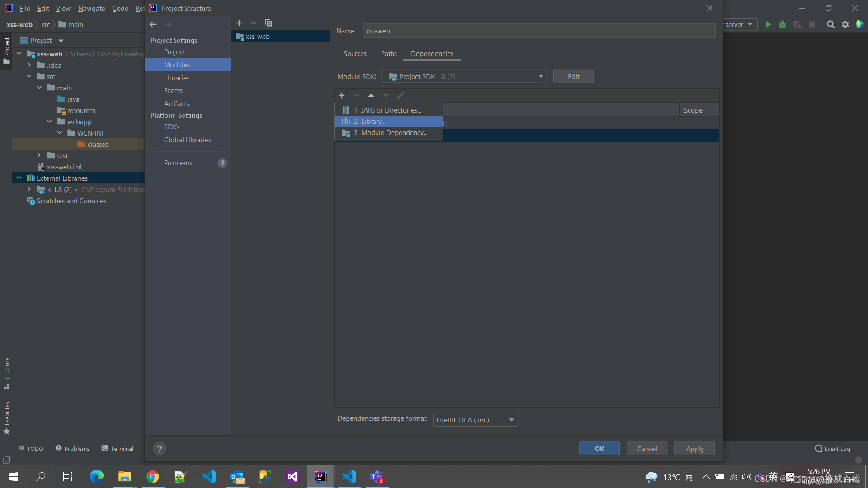This screenshot has height=488, width=868.
Task: Click the remove dependency minus icon
Action: pos(357,95)
